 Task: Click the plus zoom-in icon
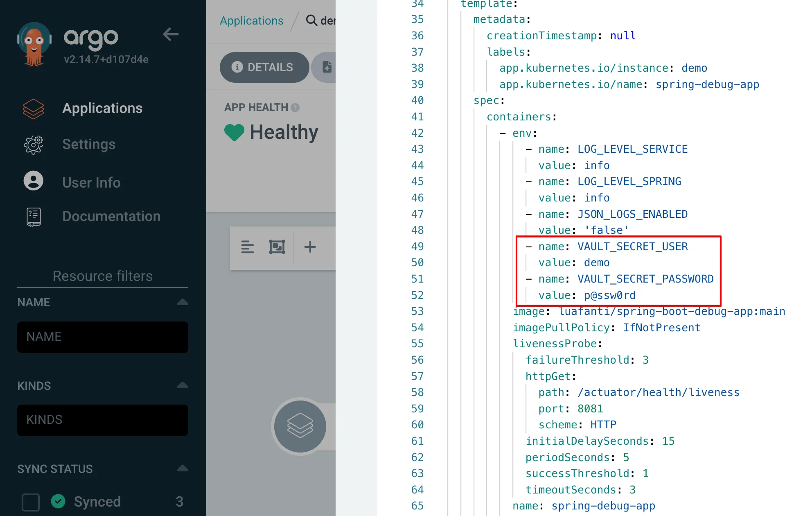310,247
